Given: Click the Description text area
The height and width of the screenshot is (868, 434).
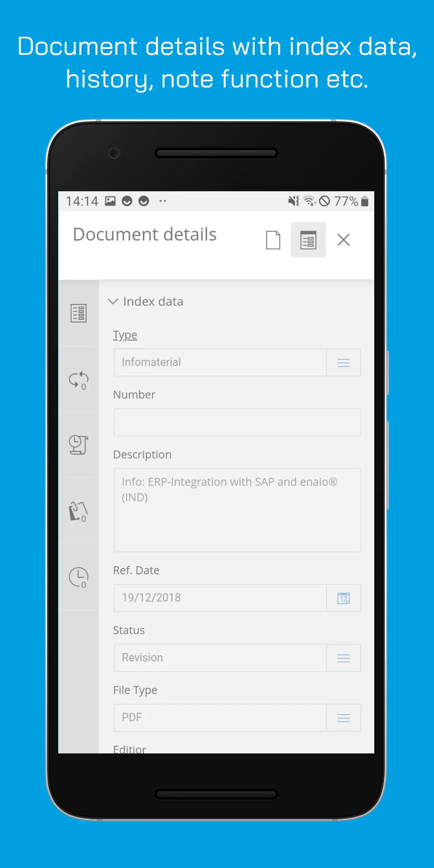Looking at the screenshot, I should pos(237,510).
